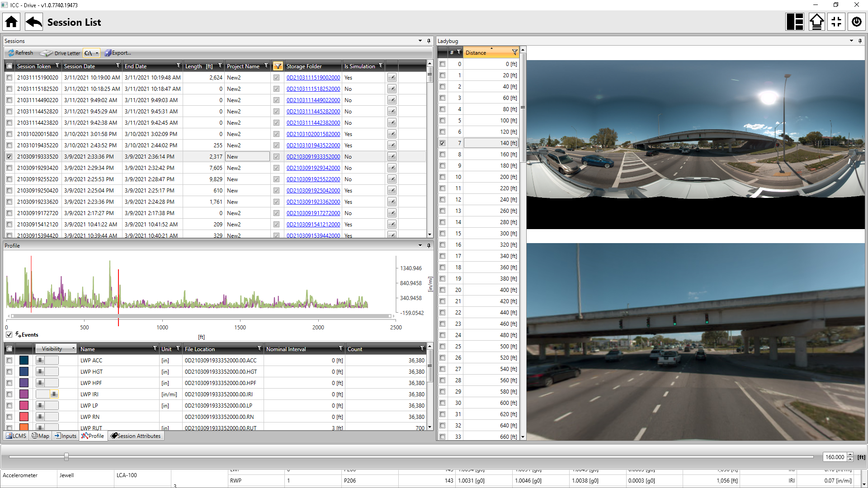The image size is (868, 488).
Task: Click the collapse-to-center icon in the title bar
Action: coord(836,21)
